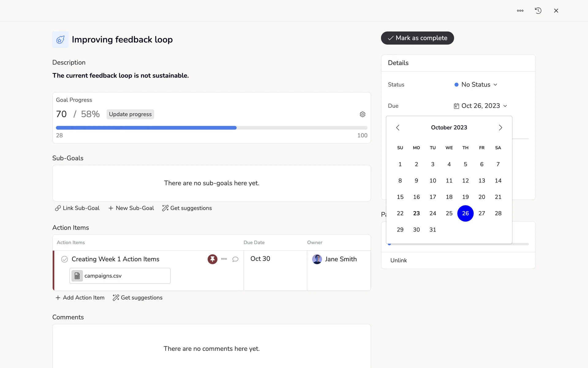Viewport: 588px width, 368px height.
Task: Click Mark as complete button
Action: pos(417,38)
